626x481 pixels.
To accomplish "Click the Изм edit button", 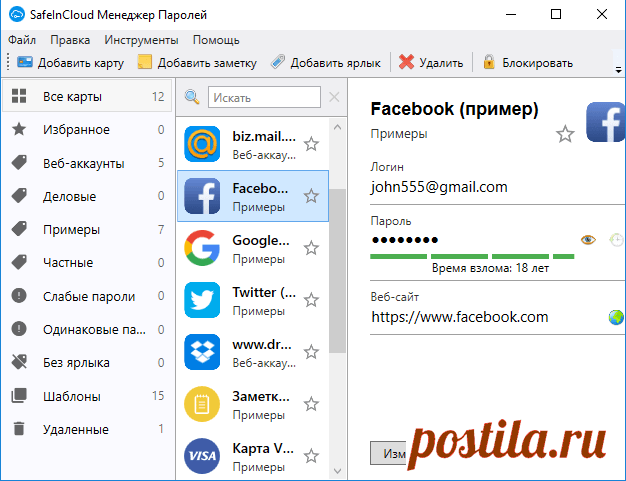I will click(388, 453).
